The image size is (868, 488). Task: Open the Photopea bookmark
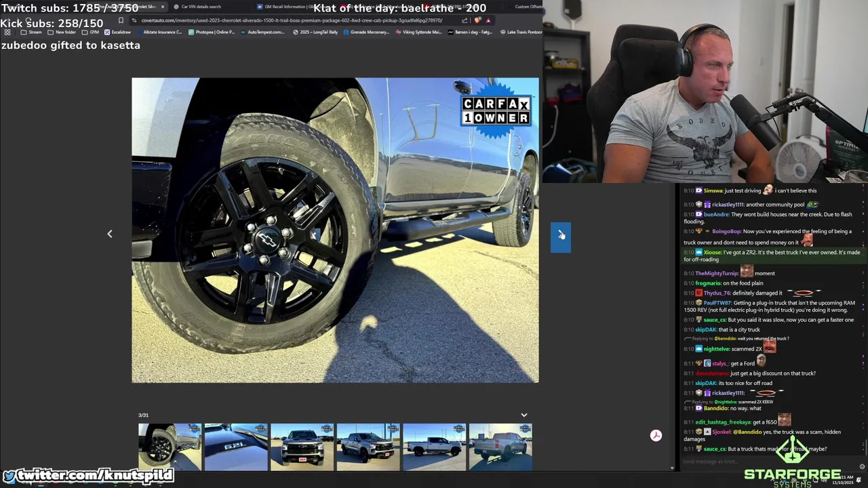pos(212,32)
